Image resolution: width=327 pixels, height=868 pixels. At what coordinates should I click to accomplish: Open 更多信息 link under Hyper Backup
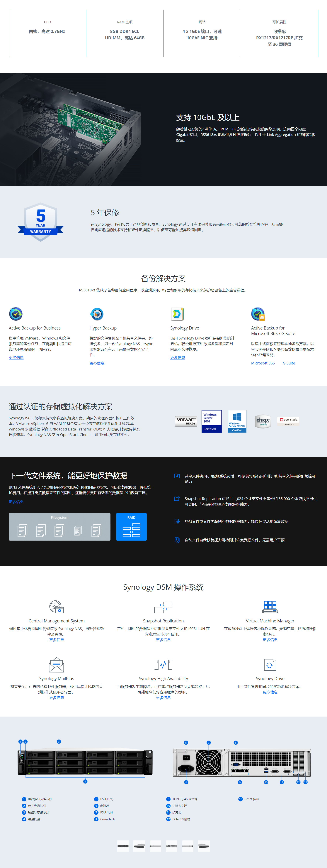click(x=97, y=363)
